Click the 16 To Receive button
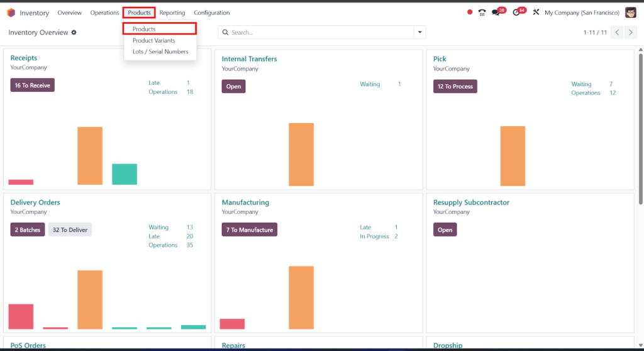Screen dimensions: 644x351 tap(33, 86)
